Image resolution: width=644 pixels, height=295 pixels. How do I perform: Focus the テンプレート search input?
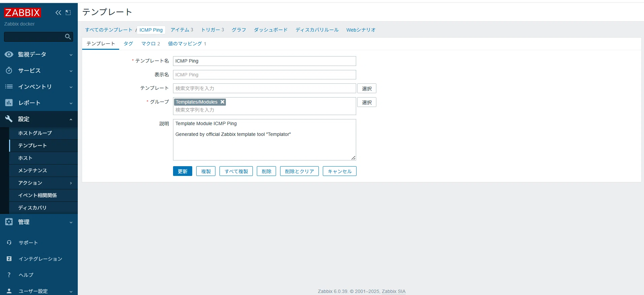tap(265, 88)
